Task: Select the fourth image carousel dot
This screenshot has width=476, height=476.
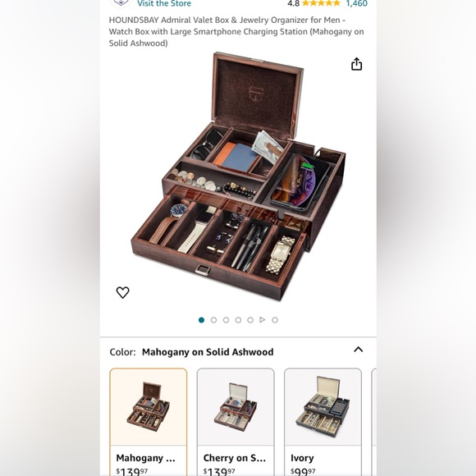Action: coord(238,320)
